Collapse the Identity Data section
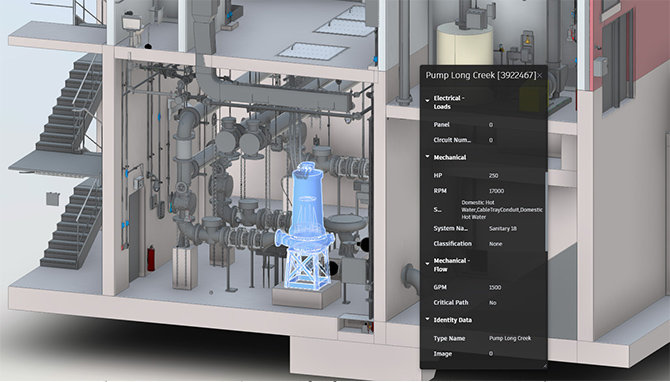 pyautogui.click(x=427, y=319)
